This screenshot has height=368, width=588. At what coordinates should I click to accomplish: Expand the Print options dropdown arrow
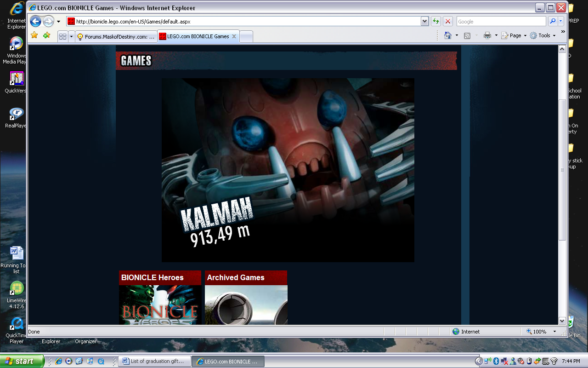point(496,35)
